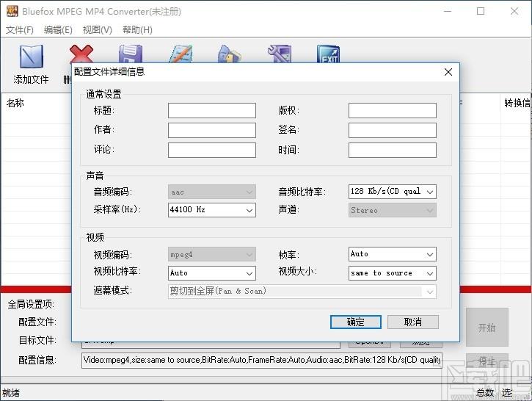
Task: Click the 作者 input field
Action: (212, 131)
